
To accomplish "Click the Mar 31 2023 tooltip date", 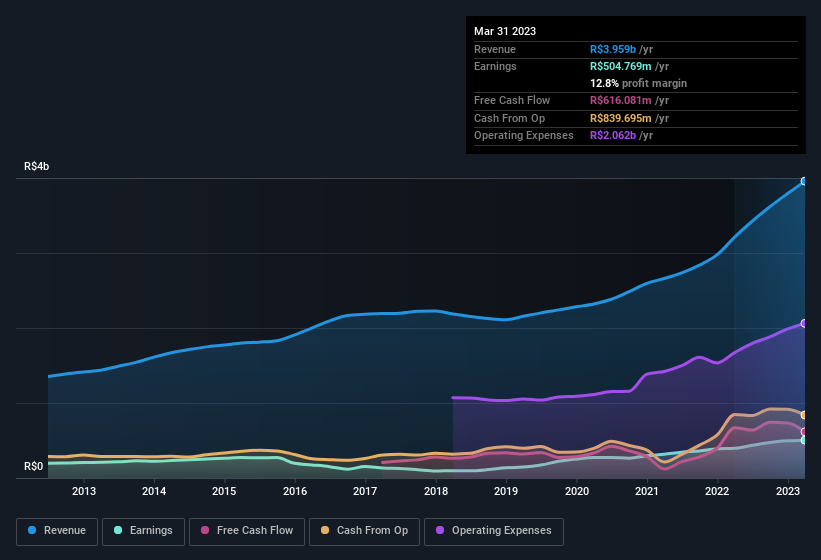I will pyautogui.click(x=505, y=31).
